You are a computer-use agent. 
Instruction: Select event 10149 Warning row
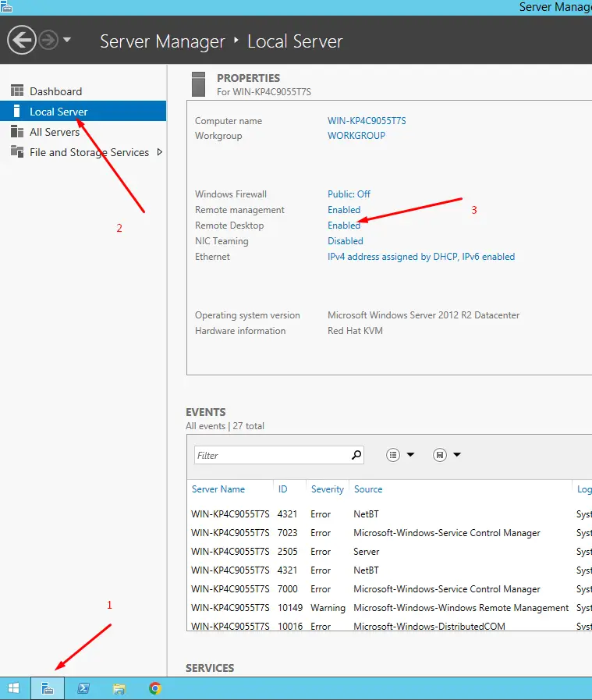pyautogui.click(x=389, y=608)
